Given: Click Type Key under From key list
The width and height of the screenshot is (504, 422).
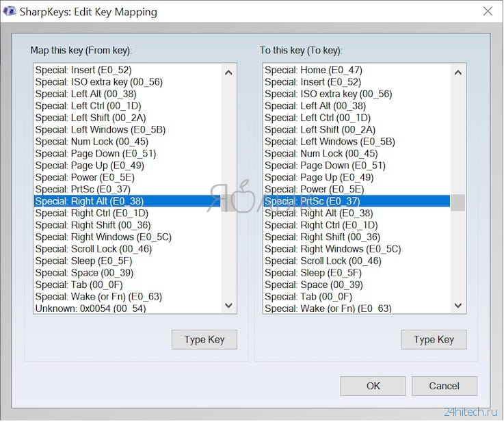Looking at the screenshot, I should pyautogui.click(x=204, y=339).
